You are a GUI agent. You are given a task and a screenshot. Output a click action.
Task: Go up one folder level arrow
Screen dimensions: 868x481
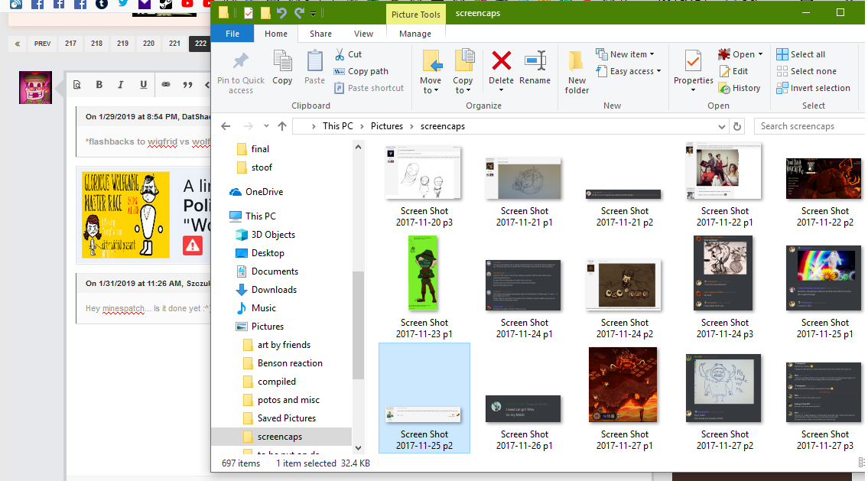click(x=282, y=126)
